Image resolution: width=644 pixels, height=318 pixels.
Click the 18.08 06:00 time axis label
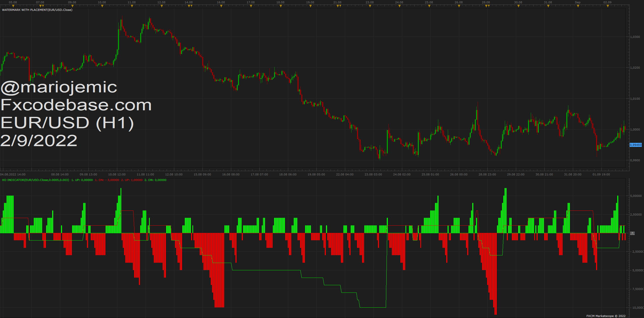click(x=288, y=174)
